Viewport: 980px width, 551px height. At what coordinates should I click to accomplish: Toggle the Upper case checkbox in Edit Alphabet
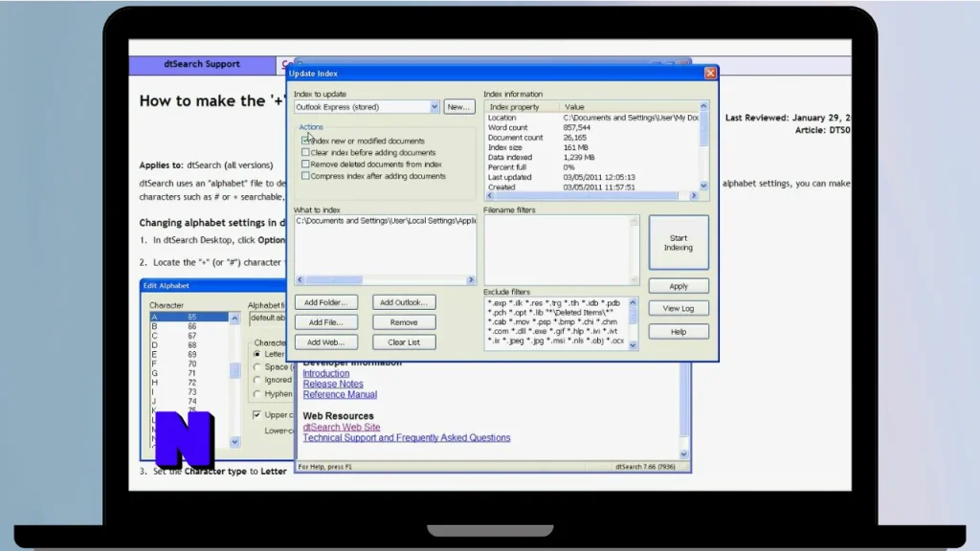click(256, 415)
